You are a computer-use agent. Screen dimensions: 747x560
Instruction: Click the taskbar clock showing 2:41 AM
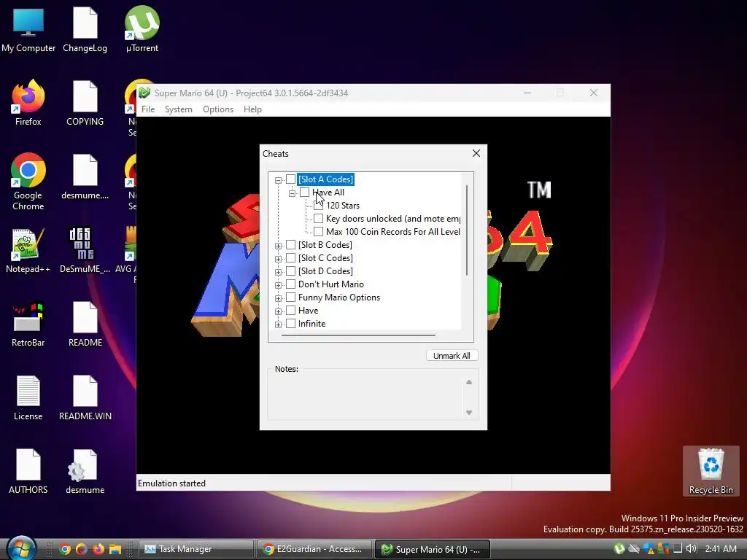[721, 548]
